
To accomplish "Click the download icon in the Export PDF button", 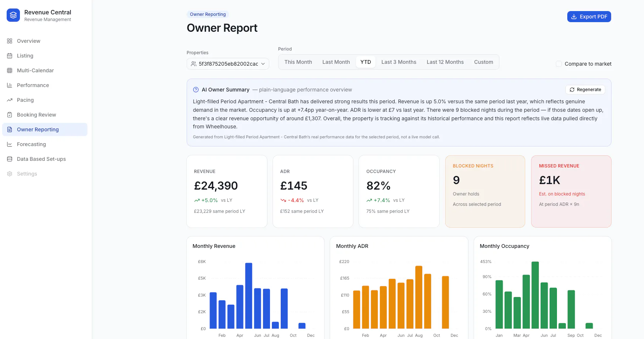I will click(x=574, y=17).
